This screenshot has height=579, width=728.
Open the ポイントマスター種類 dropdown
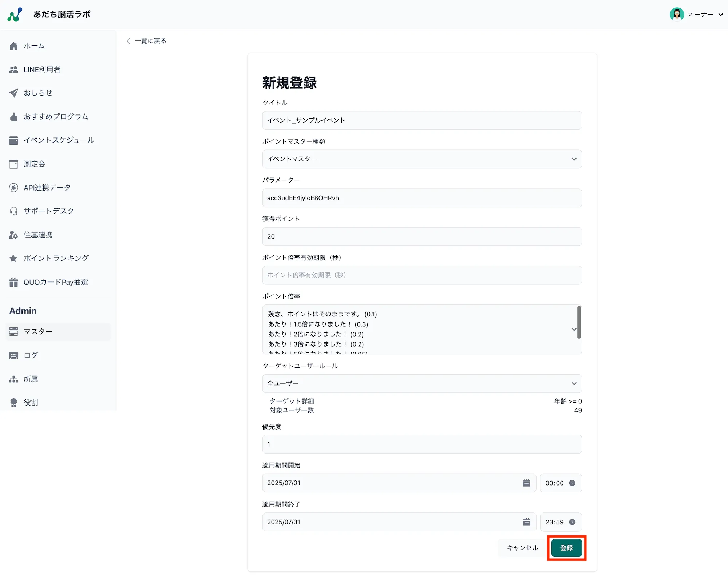click(x=422, y=159)
